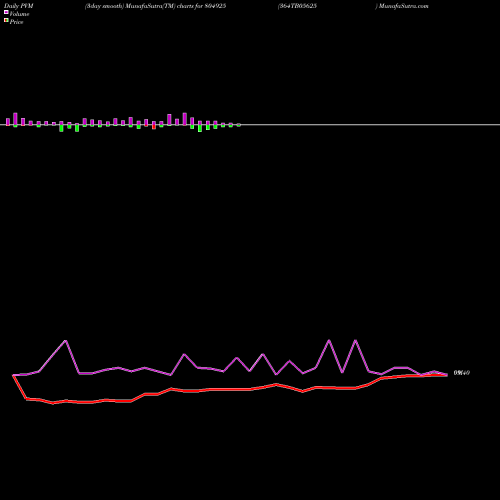The width and height of the screenshot is (500, 500).
Task: Click the Daily PVM chart title
Action: pos(19,6)
